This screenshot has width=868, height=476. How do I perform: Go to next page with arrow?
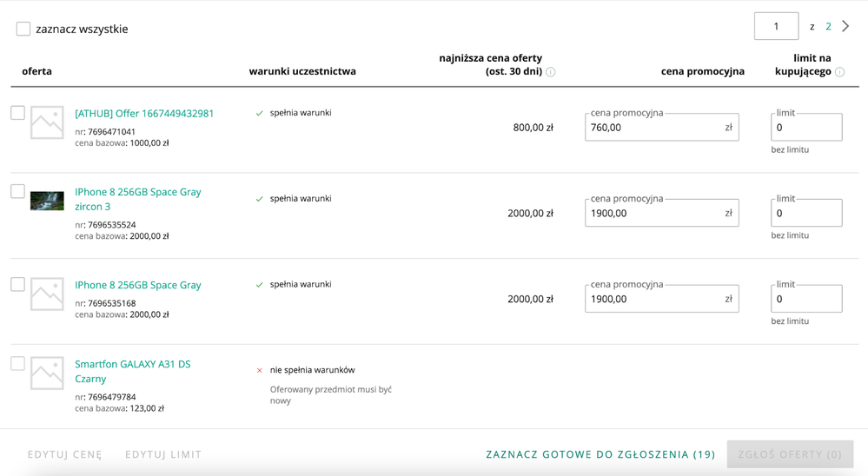point(845,26)
